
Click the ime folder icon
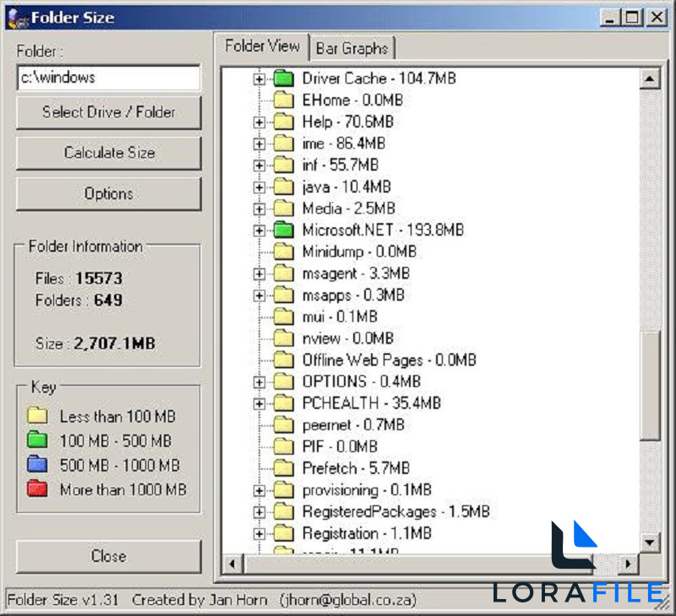pos(284,143)
